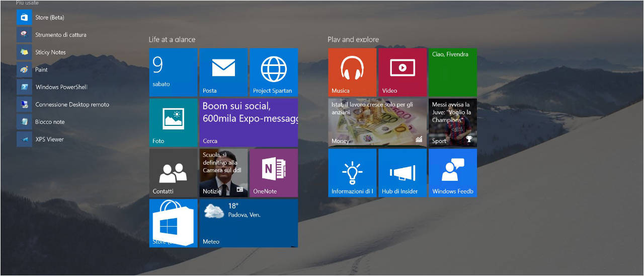Open the Musica headphones tile
This screenshot has height=276, width=644.
point(352,72)
